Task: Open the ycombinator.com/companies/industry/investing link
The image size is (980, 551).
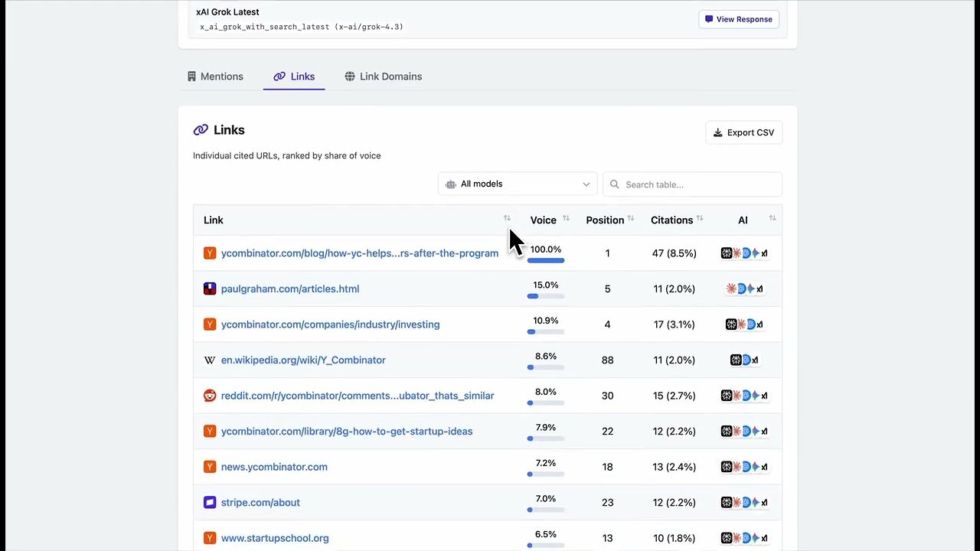Action: click(331, 324)
